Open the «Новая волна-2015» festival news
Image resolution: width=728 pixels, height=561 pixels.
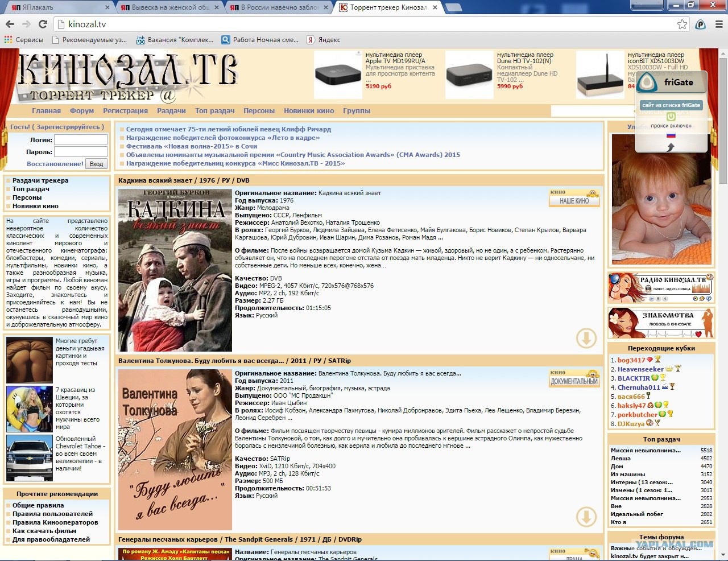coord(192,146)
